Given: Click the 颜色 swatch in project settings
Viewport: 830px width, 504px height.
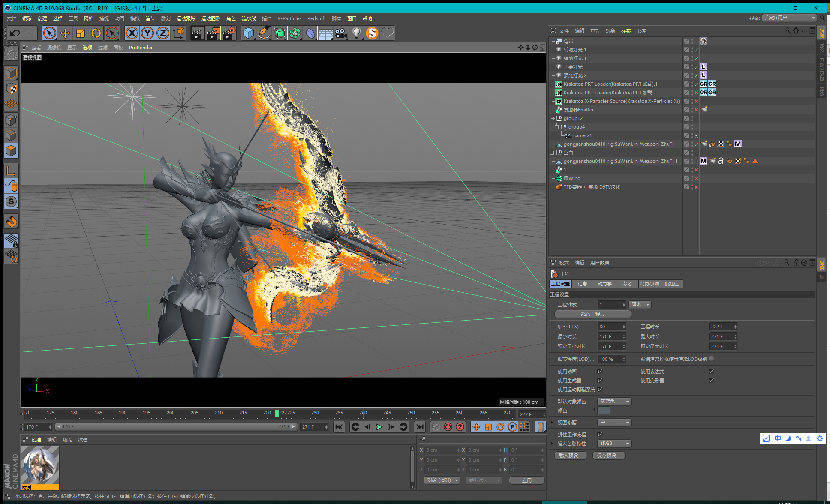Looking at the screenshot, I should tap(604, 411).
